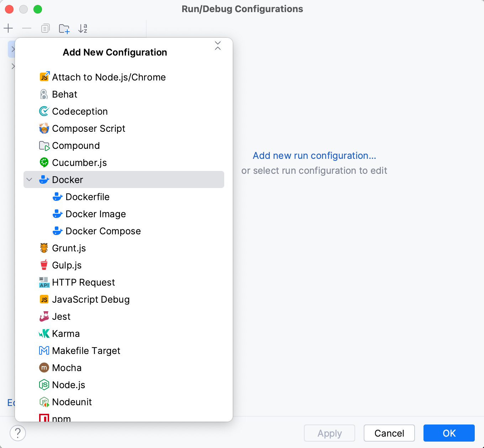Viewport: 484px width, 448px height.
Task: Click the Docker whale icon next to Docker
Action: (x=43, y=179)
